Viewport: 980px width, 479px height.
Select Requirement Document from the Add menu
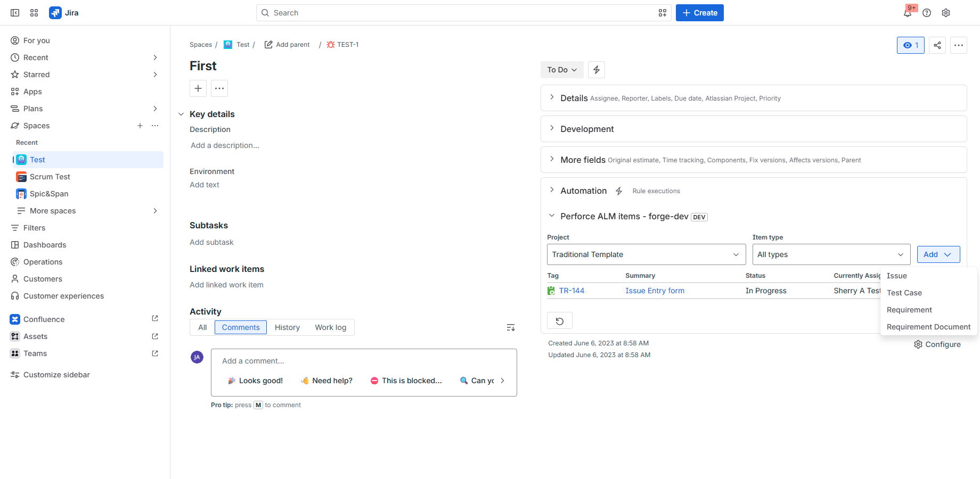coord(928,327)
